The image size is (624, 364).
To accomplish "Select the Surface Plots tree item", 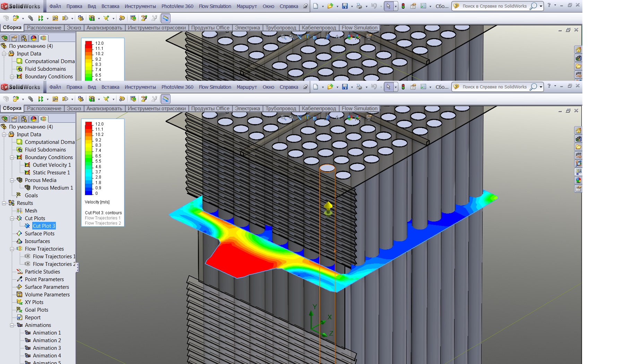I will pyautogui.click(x=40, y=234).
